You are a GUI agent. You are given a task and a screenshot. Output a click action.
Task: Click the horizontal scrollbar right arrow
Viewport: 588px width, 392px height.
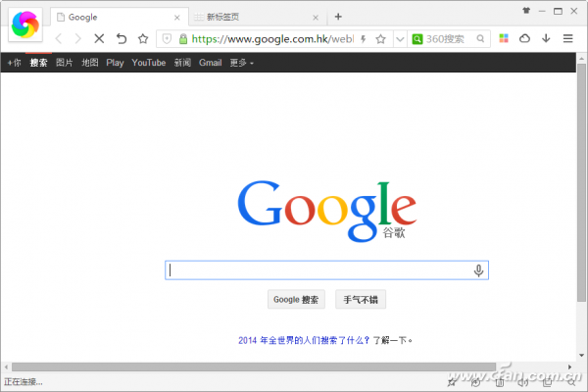569,367
